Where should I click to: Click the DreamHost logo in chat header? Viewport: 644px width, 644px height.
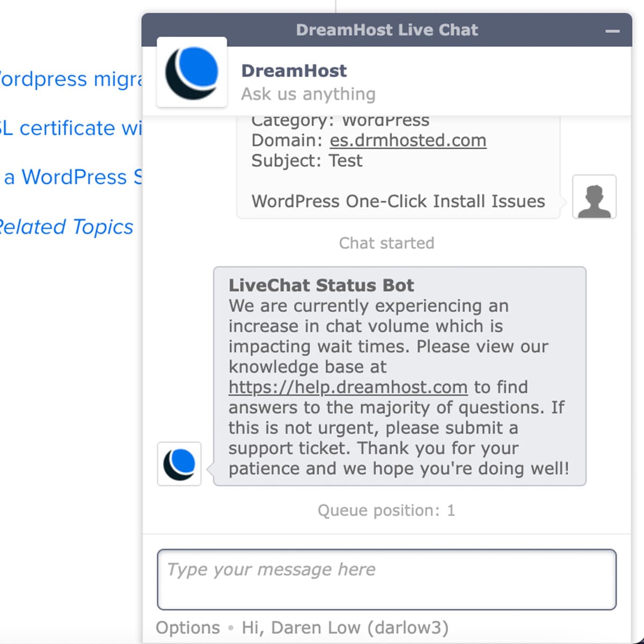click(x=192, y=72)
